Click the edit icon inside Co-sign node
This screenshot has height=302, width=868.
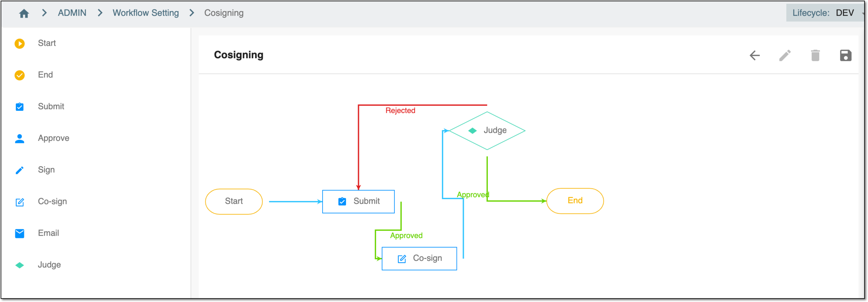click(402, 259)
